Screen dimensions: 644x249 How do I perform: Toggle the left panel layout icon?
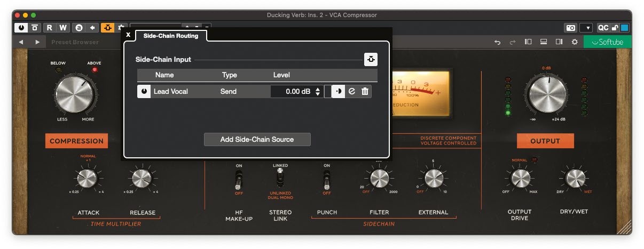pos(528,42)
